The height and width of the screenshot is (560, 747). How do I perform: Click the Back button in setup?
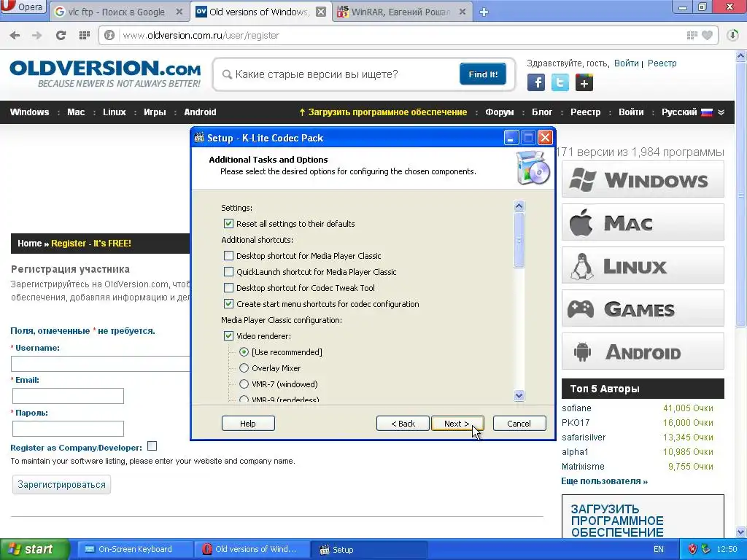click(403, 424)
